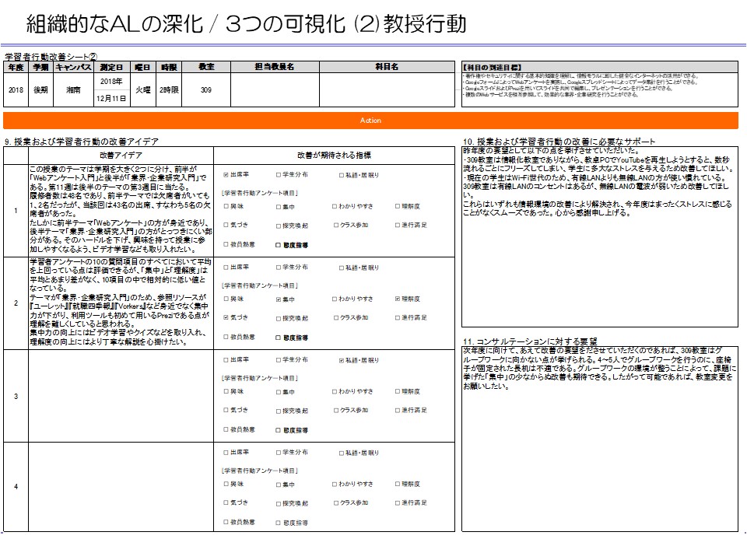The width and height of the screenshot is (747, 560).
Task: Check 私語・居眠り in idea row 1
Action: point(342,175)
